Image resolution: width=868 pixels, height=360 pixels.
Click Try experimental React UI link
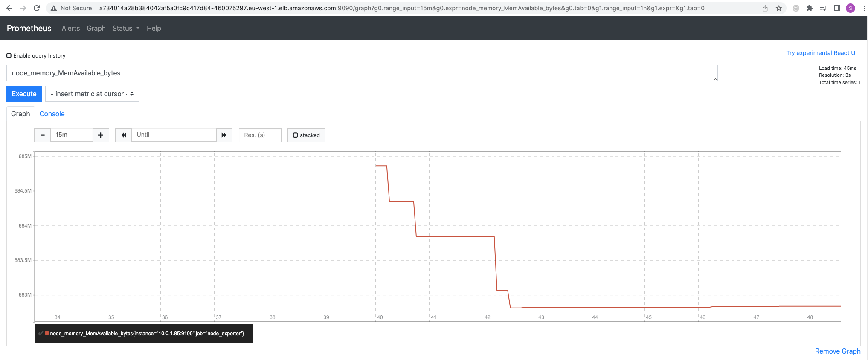[x=822, y=53]
